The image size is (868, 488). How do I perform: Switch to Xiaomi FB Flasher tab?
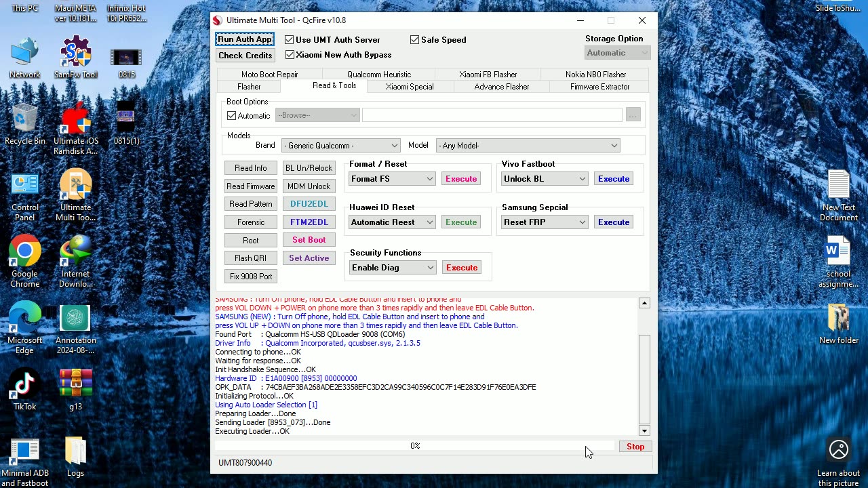tap(488, 75)
